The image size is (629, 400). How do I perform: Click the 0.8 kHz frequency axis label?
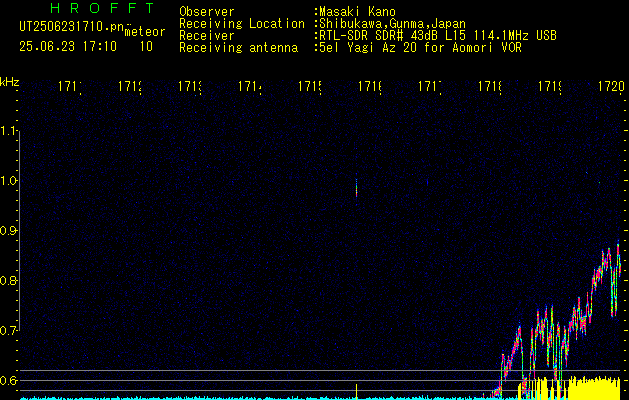coord(9,280)
